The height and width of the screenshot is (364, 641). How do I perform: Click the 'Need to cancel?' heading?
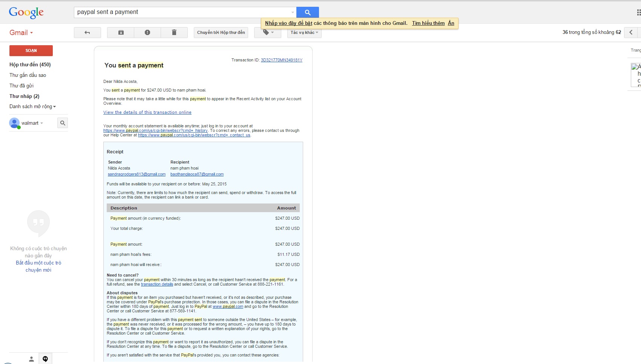(123, 275)
